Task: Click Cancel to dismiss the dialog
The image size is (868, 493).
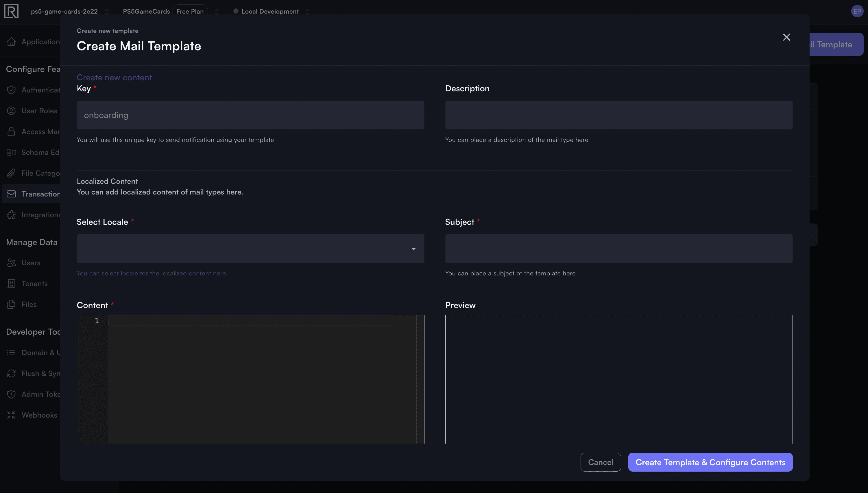Action: 600,462
